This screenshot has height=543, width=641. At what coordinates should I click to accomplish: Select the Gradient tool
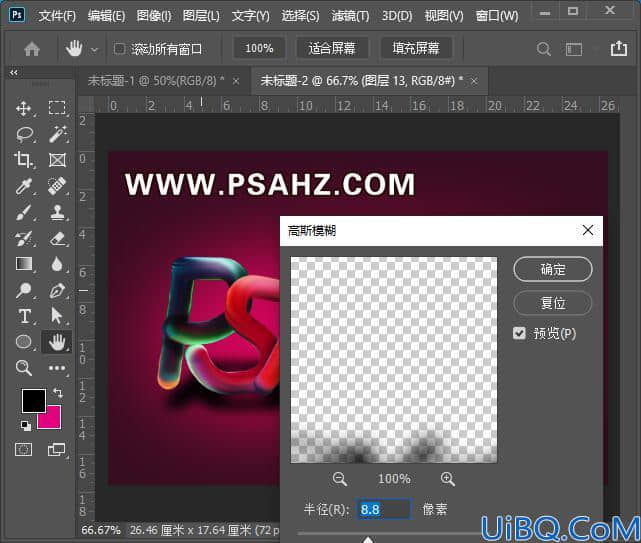[24, 264]
